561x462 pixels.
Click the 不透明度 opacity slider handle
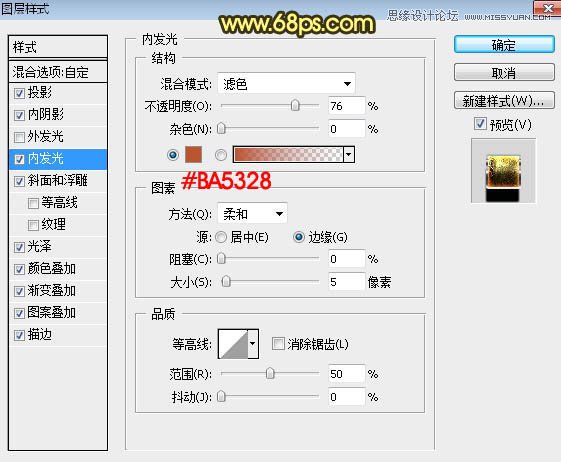click(295, 106)
